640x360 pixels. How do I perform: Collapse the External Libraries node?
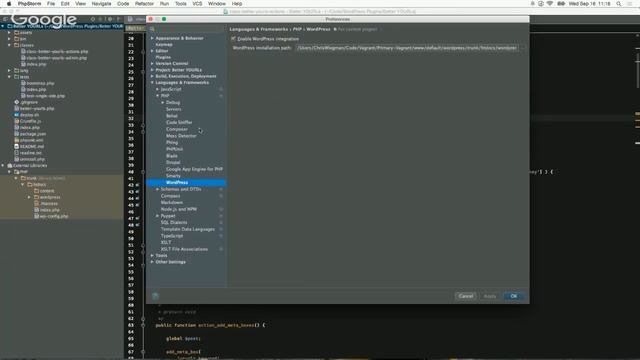click(3, 165)
